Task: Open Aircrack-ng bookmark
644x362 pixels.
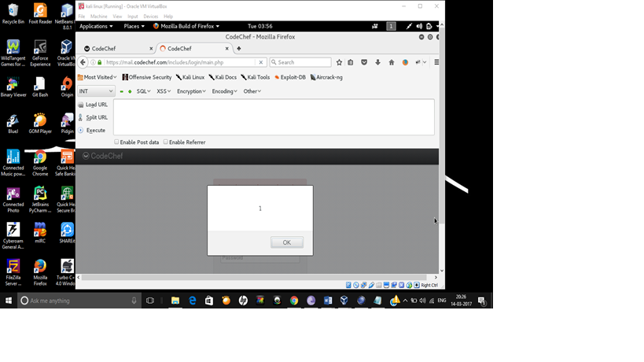Action: click(326, 77)
